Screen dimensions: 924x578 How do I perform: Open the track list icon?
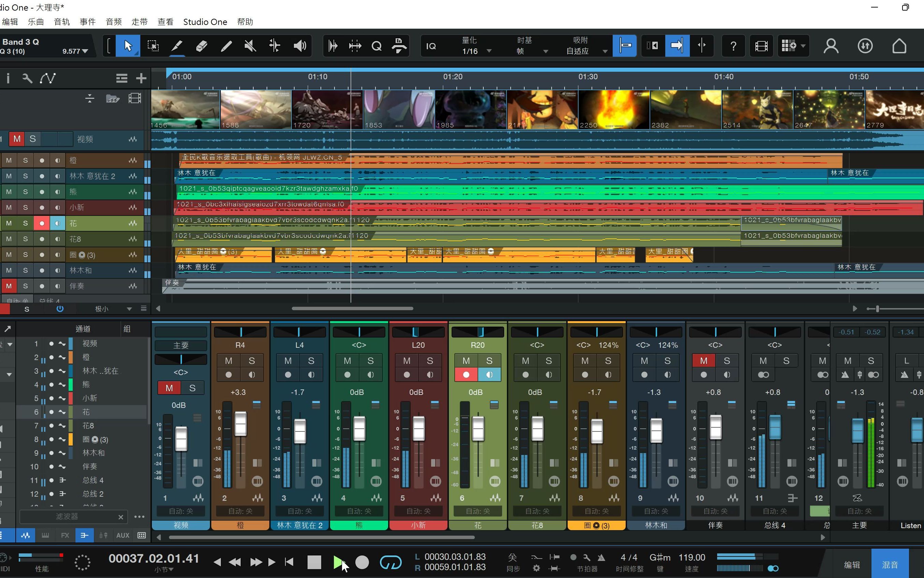pyautogui.click(x=122, y=78)
